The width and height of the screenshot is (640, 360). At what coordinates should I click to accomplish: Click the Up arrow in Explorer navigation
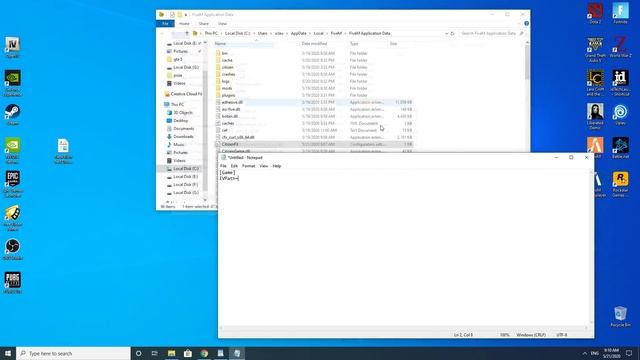tap(187, 33)
